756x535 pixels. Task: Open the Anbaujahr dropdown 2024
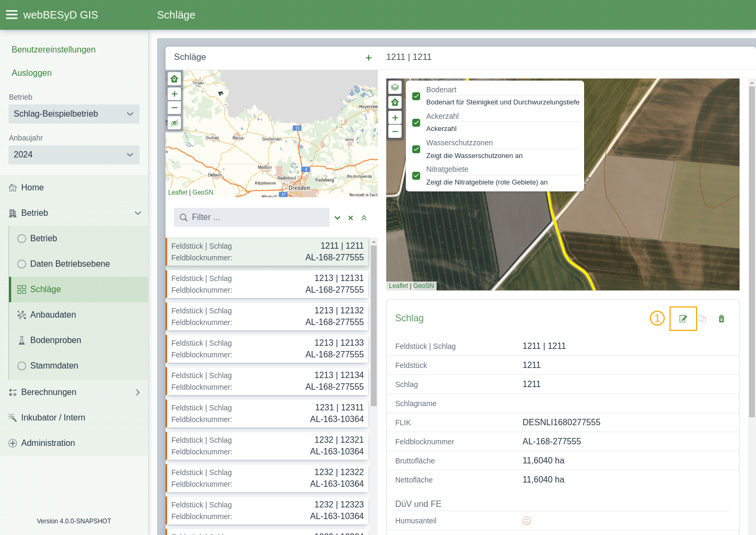[x=74, y=155]
